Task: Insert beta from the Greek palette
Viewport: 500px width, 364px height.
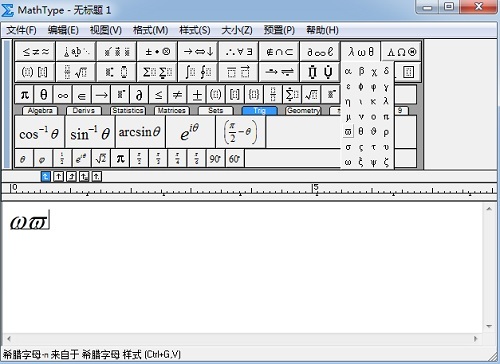Action: click(x=361, y=71)
